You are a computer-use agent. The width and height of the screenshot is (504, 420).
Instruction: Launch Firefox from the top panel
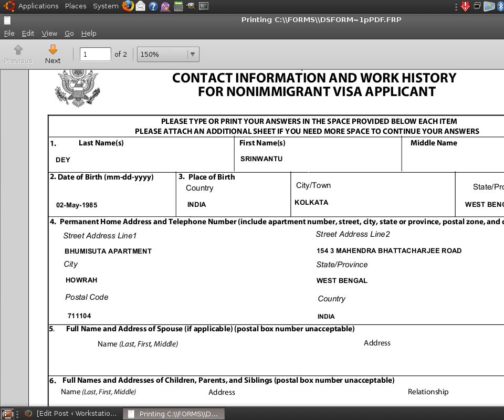pos(128,6)
